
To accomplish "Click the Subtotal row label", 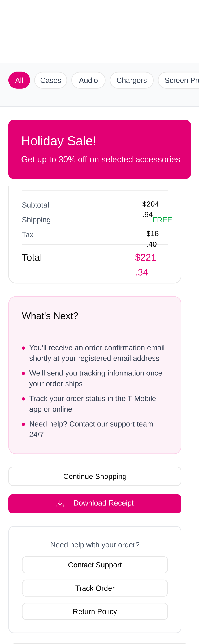I will pyautogui.click(x=35, y=205).
